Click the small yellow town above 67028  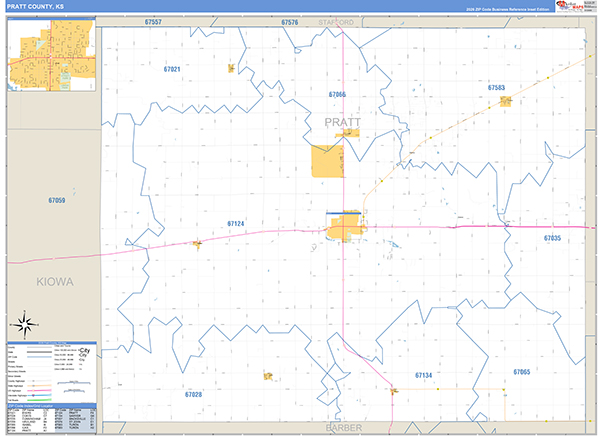268,377
